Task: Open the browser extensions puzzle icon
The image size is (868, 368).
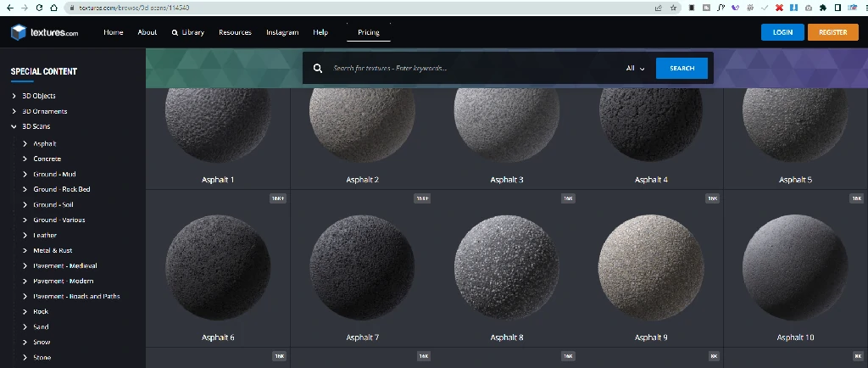Action: click(x=823, y=7)
